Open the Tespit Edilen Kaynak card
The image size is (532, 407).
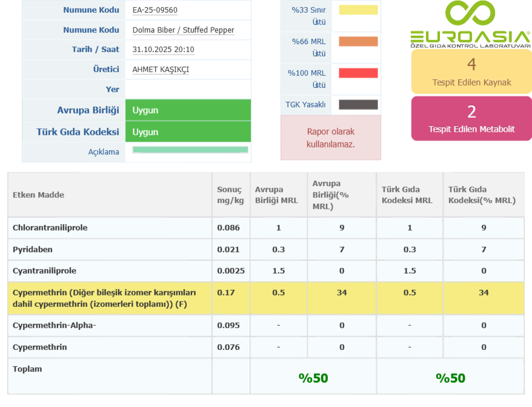pos(471,72)
